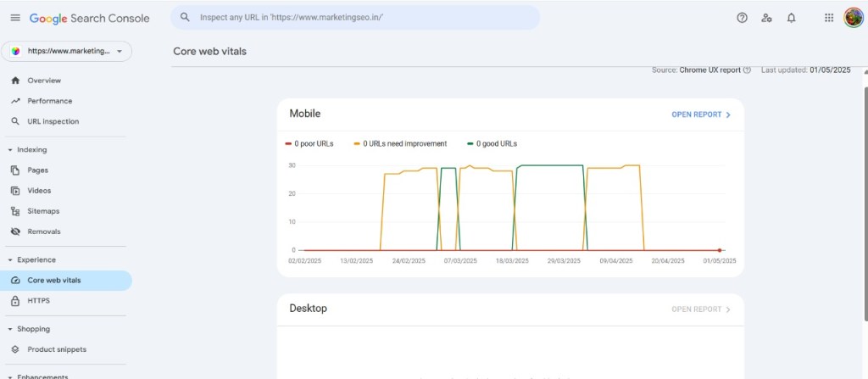Click the Mobile card heading

coord(305,114)
